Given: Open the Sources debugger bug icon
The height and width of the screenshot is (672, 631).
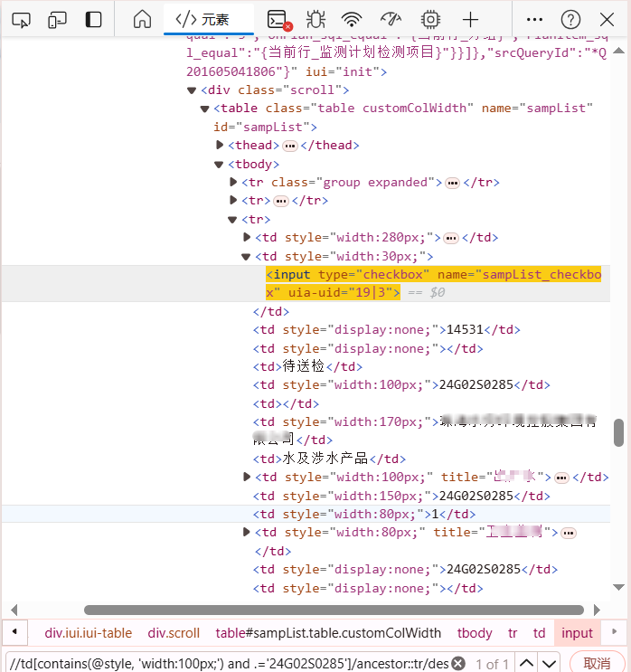Looking at the screenshot, I should point(315,19).
